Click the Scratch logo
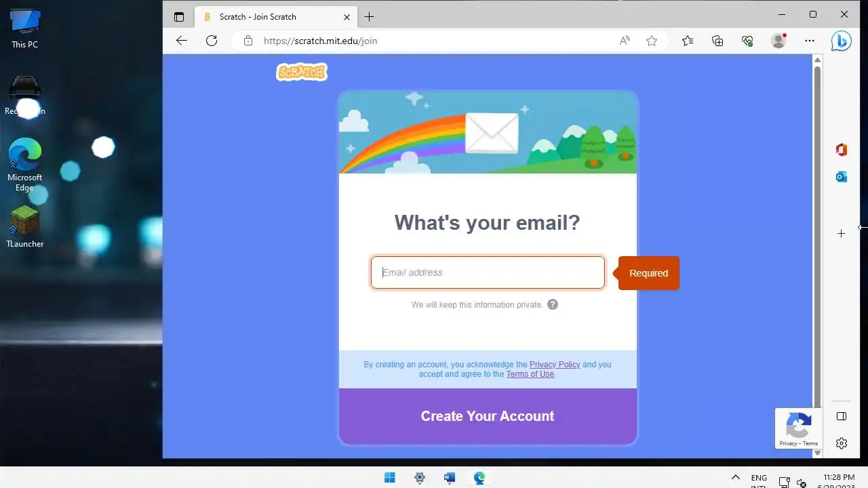This screenshot has width=868, height=488. coord(302,72)
